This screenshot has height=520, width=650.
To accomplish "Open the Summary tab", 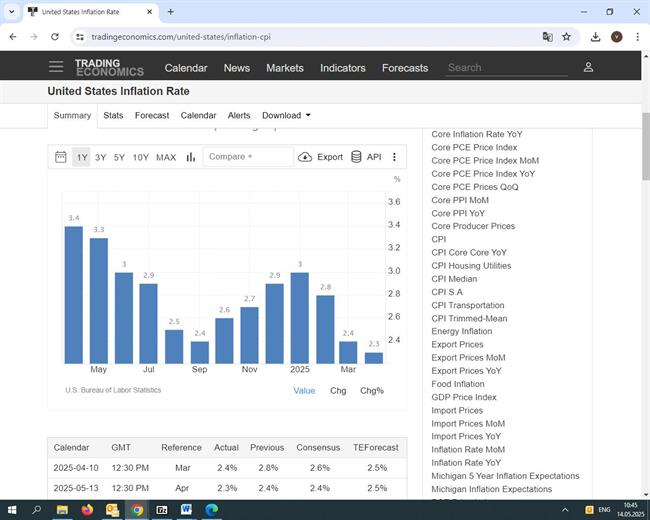I will [x=72, y=115].
